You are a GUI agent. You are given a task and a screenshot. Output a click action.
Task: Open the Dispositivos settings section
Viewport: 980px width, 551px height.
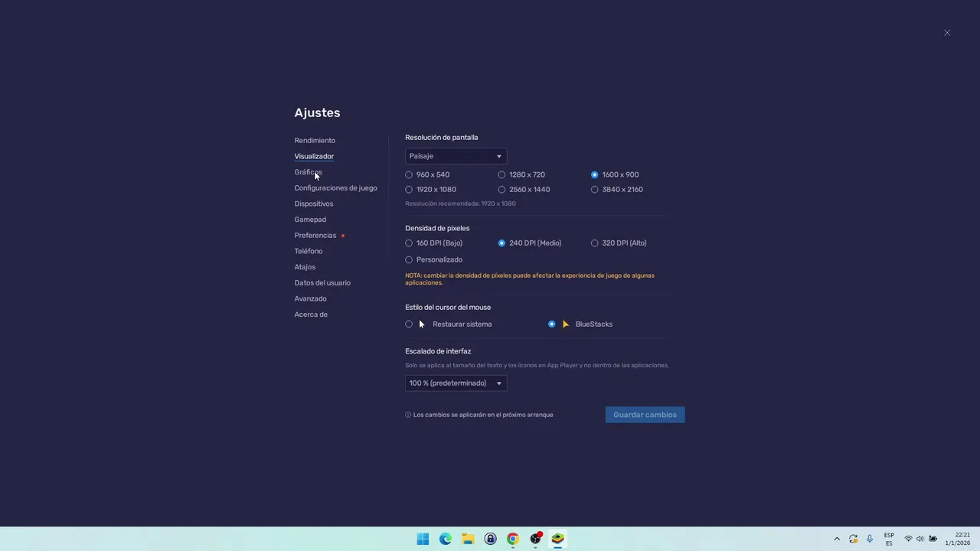click(x=314, y=204)
